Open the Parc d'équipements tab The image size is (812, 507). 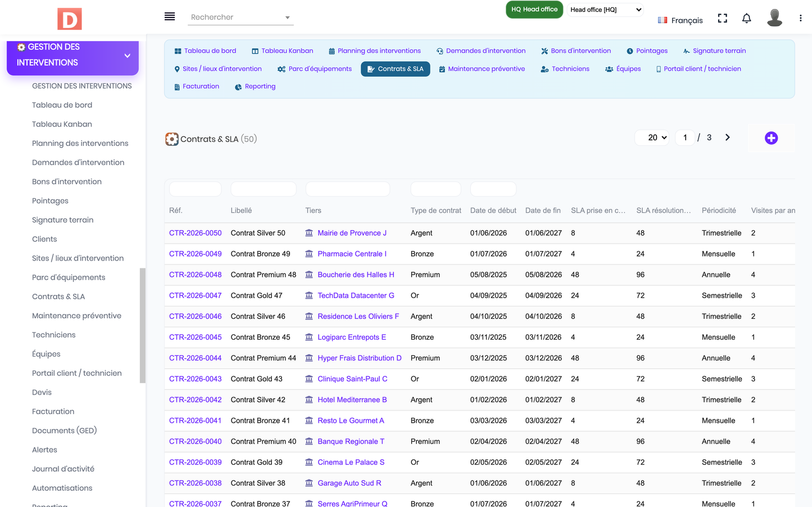coord(315,69)
